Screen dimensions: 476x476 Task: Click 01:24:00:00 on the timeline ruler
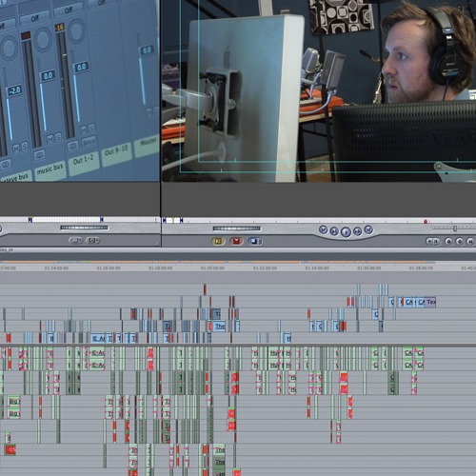56,268
